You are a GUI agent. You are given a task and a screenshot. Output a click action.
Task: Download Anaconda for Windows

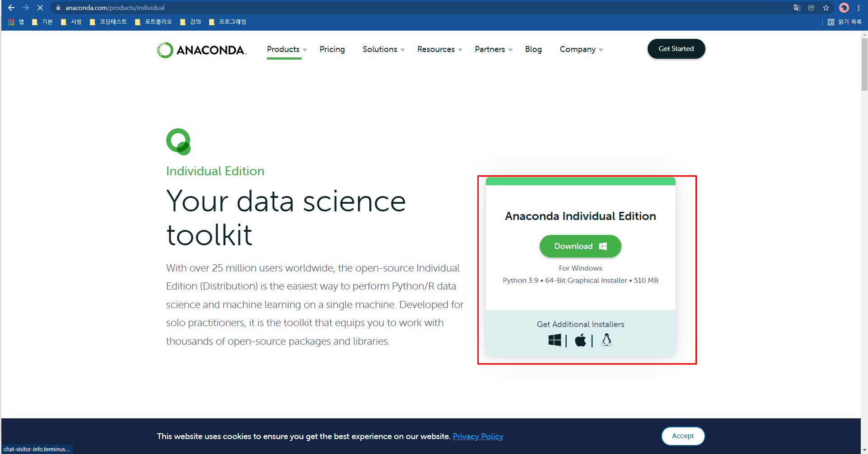[x=580, y=246]
